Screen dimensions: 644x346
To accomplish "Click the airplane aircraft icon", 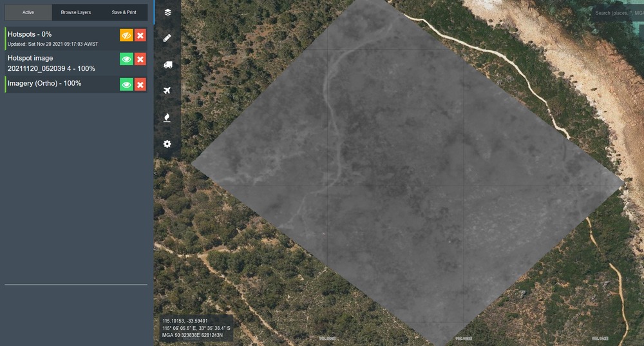I will pos(167,91).
